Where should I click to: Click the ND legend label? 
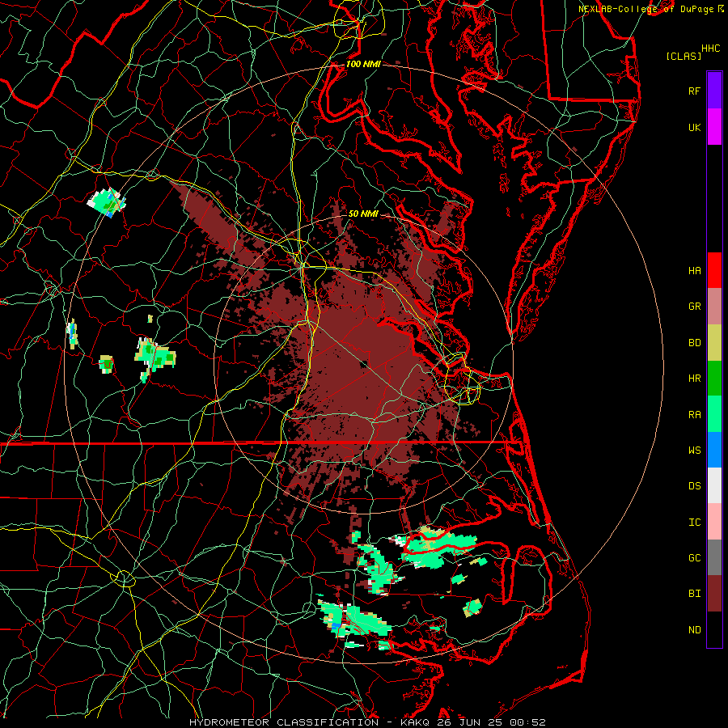[x=694, y=630]
